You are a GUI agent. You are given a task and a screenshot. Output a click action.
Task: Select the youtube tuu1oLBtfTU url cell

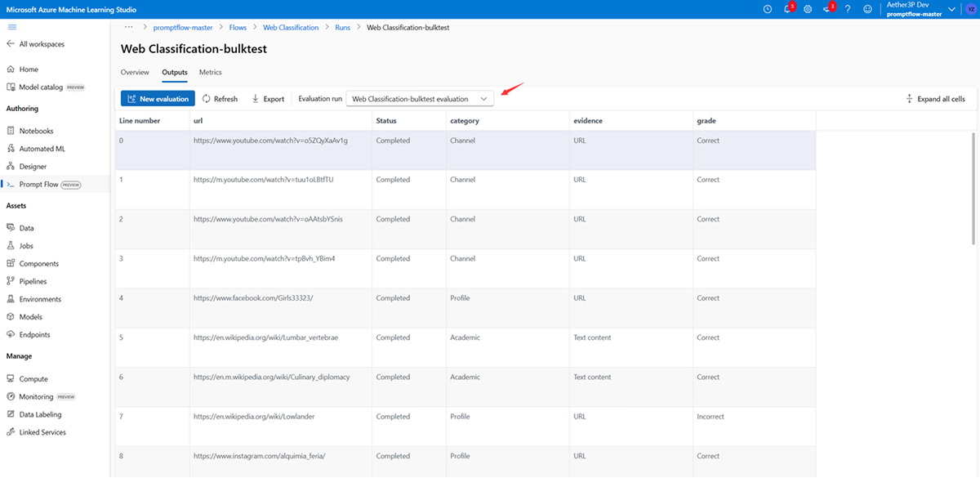point(280,190)
